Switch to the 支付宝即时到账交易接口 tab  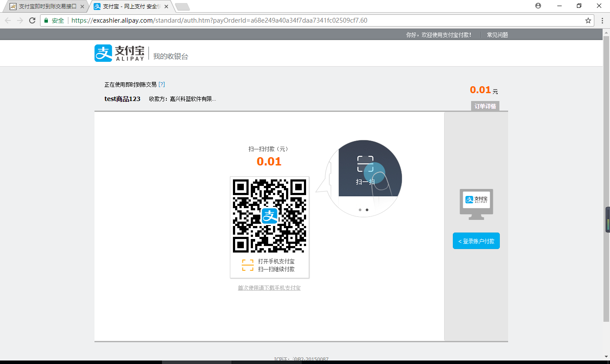click(x=47, y=7)
